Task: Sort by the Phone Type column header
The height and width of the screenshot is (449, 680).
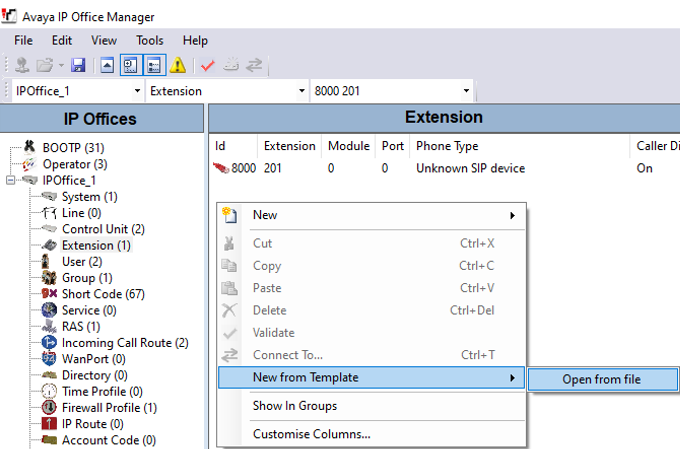Action: [520, 146]
